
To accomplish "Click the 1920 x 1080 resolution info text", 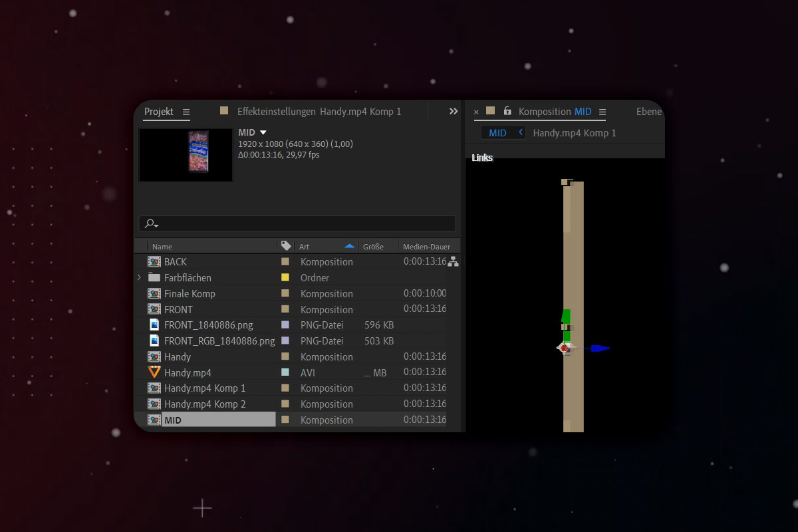I will (295, 144).
